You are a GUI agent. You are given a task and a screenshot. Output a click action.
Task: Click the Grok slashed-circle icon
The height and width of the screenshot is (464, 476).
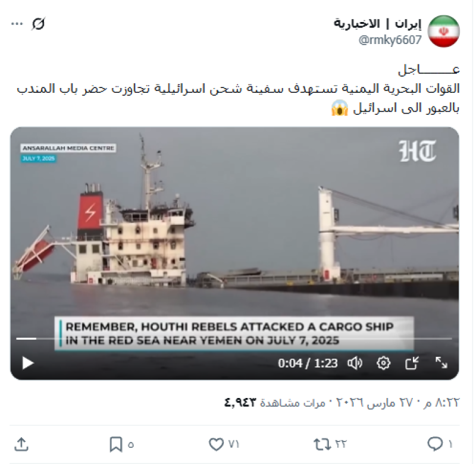pyautogui.click(x=39, y=24)
